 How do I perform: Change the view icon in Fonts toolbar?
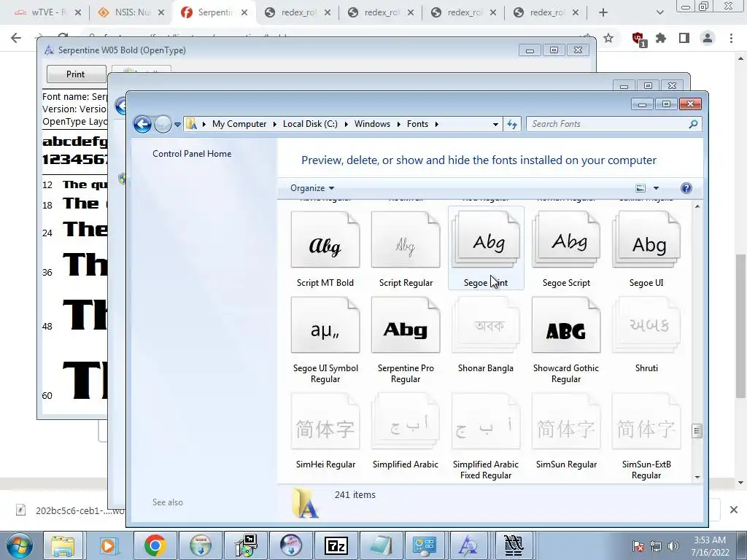(x=640, y=188)
